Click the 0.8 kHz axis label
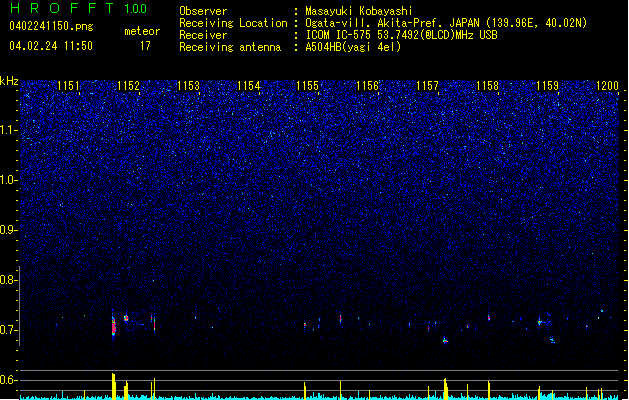This screenshot has height=400, width=629. pyautogui.click(x=9, y=280)
